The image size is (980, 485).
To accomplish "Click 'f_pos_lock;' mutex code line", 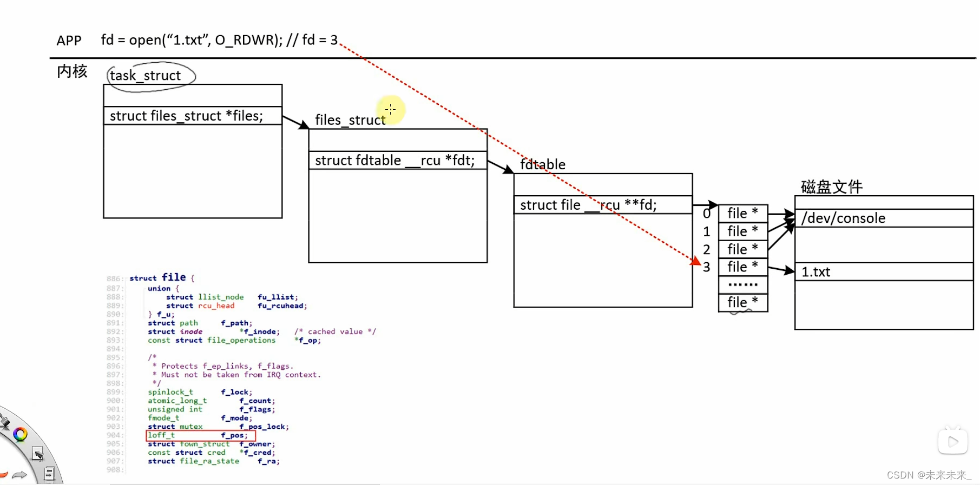I will point(219,427).
